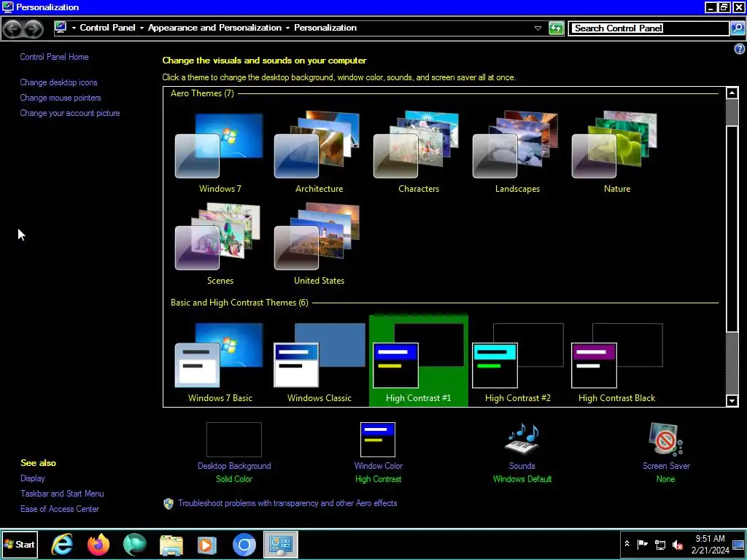
Task: Select the Windows 7 Aero theme
Action: (x=220, y=152)
